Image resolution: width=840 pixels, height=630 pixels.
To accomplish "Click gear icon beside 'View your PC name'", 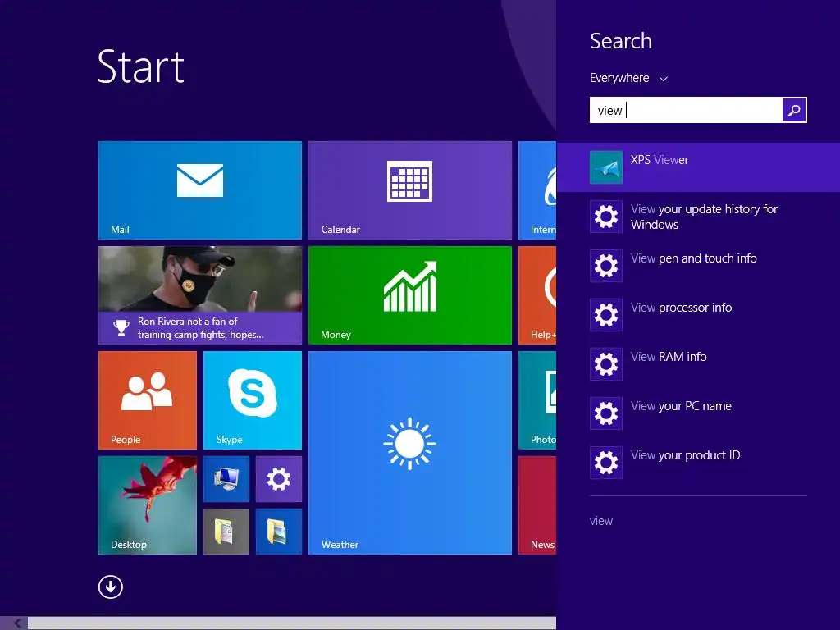I will [606, 413].
